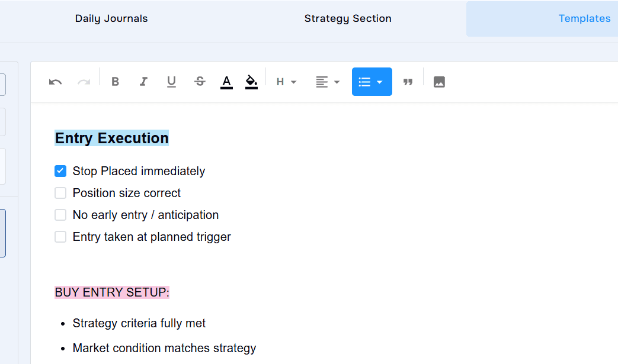Apply bold formatting
This screenshot has width=618, height=364.
(x=116, y=82)
